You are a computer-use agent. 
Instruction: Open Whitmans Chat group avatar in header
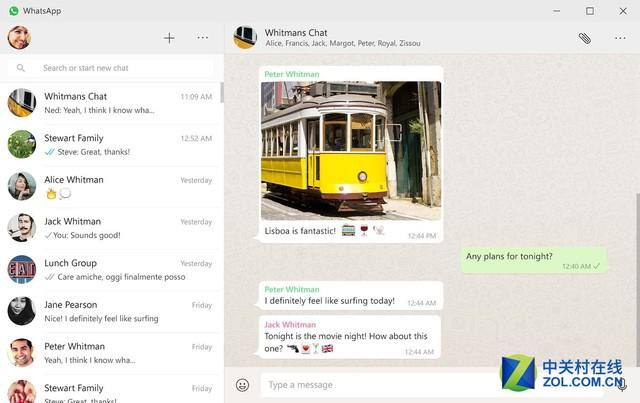point(245,37)
